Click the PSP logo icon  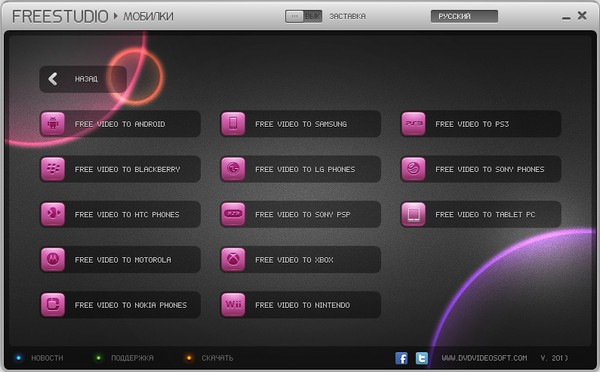tap(233, 214)
